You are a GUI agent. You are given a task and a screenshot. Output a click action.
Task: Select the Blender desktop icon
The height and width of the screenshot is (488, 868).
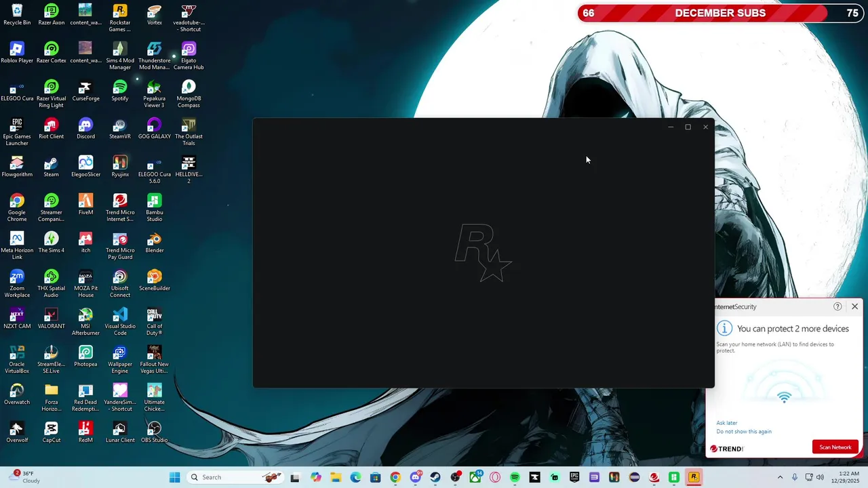tap(155, 242)
